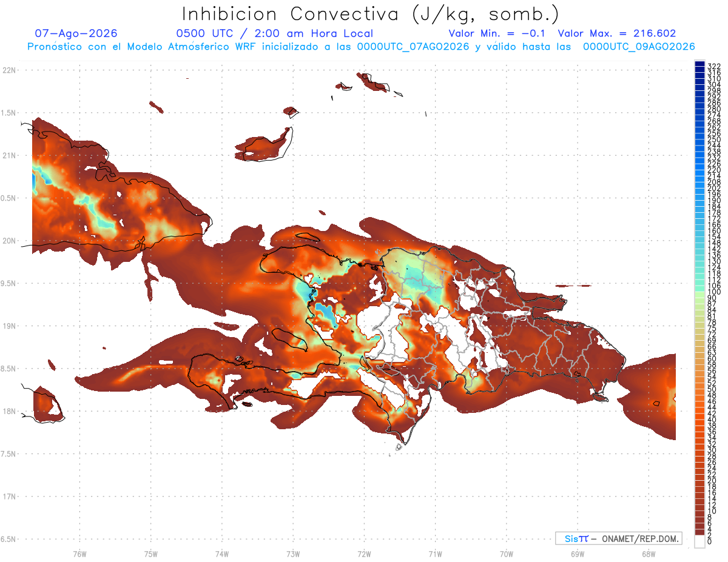This screenshot has height=562, width=728.
Task: Click the "18N" latitude label
Action: 9,411
